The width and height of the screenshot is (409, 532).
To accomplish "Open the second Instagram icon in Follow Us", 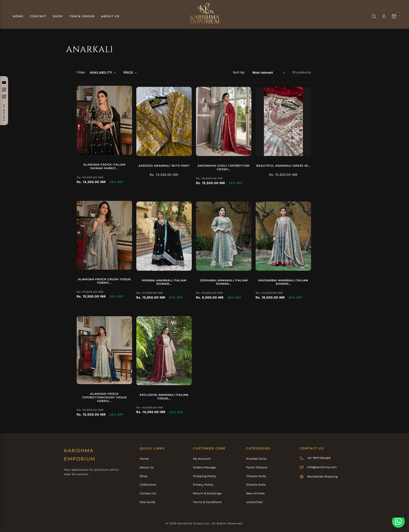I will pyautogui.click(x=4, y=97).
